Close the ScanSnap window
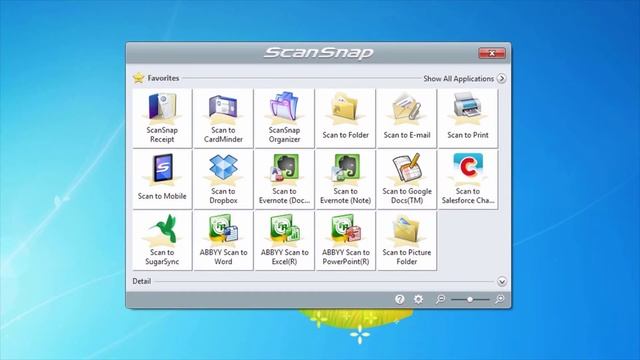Image resolution: width=640 pixels, height=360 pixels. 492,53
